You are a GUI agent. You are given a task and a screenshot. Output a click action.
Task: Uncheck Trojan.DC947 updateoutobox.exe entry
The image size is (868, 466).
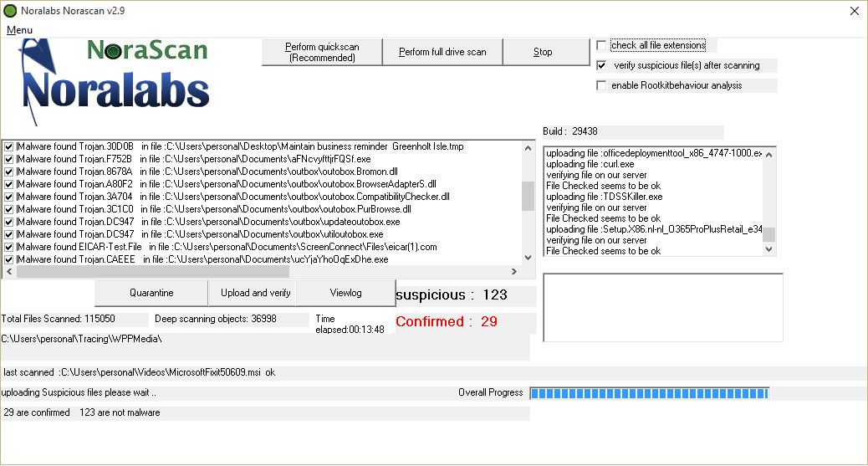(x=9, y=222)
